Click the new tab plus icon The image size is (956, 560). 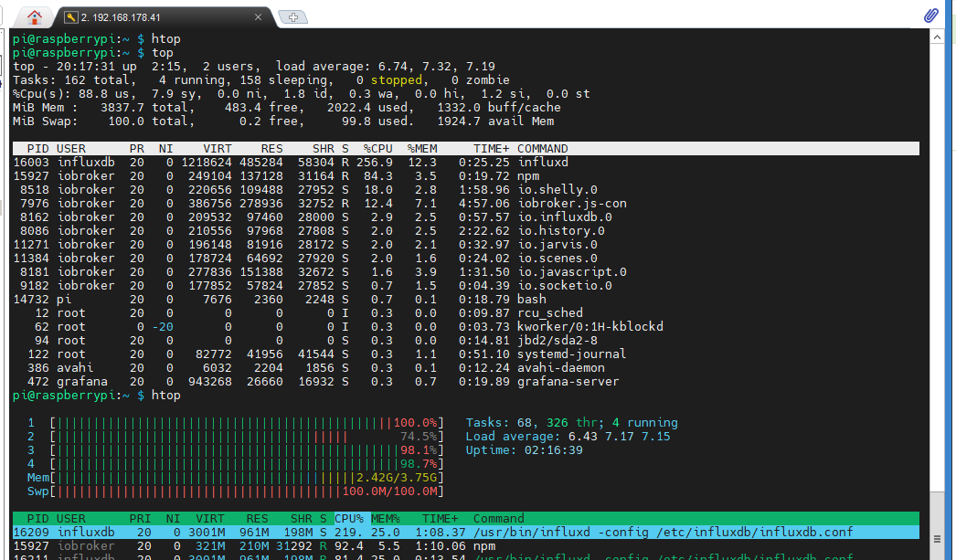[x=292, y=17]
